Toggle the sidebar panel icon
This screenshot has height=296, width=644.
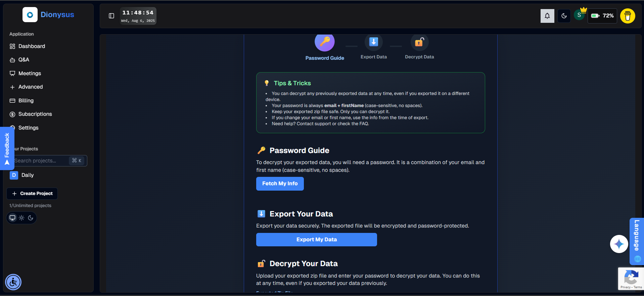(111, 16)
